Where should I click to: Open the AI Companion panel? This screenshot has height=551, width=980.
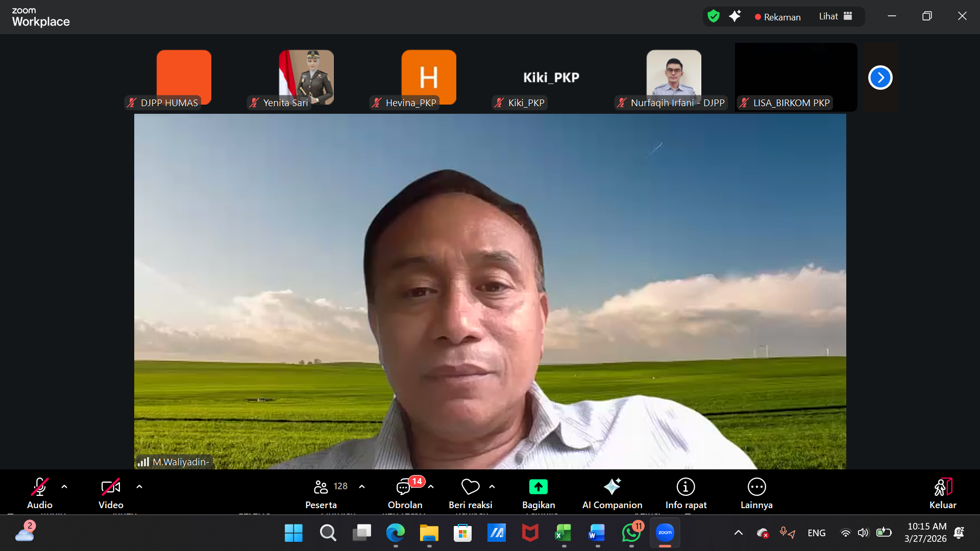pos(612,493)
